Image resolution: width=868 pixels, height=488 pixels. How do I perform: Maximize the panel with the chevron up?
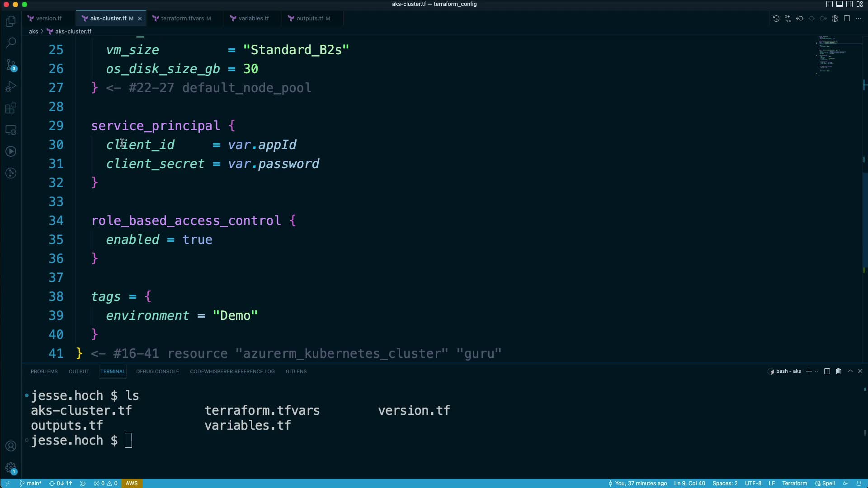pos(850,371)
